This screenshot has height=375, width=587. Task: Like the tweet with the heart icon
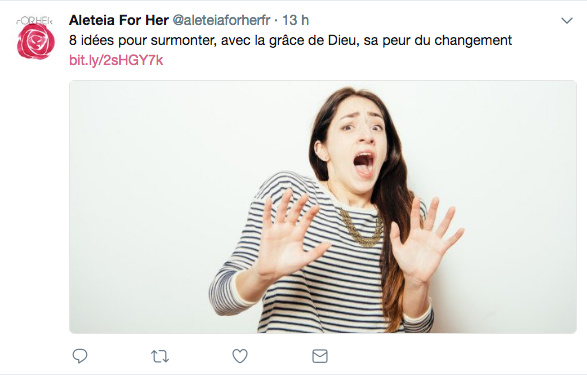(x=240, y=356)
